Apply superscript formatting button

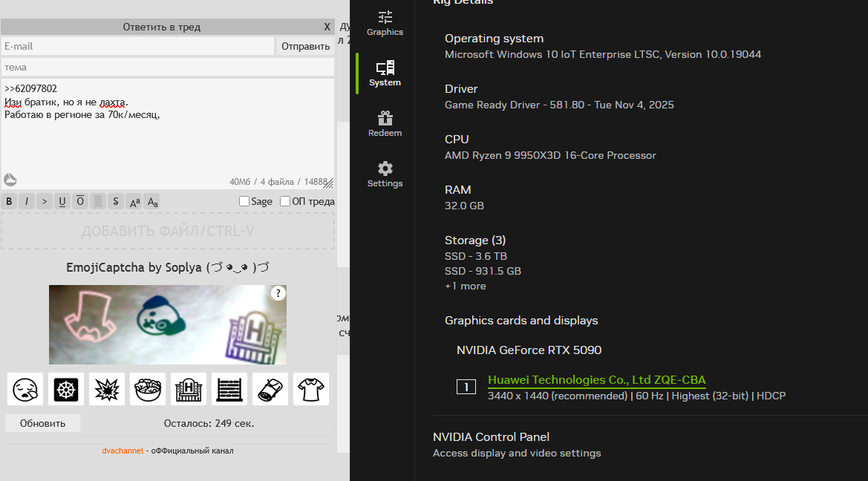click(134, 201)
